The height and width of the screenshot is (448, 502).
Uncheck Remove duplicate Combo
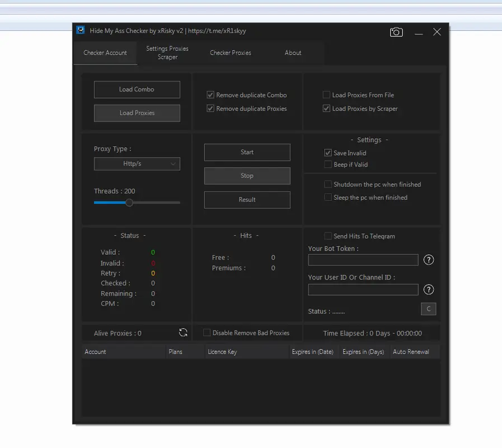tap(210, 95)
